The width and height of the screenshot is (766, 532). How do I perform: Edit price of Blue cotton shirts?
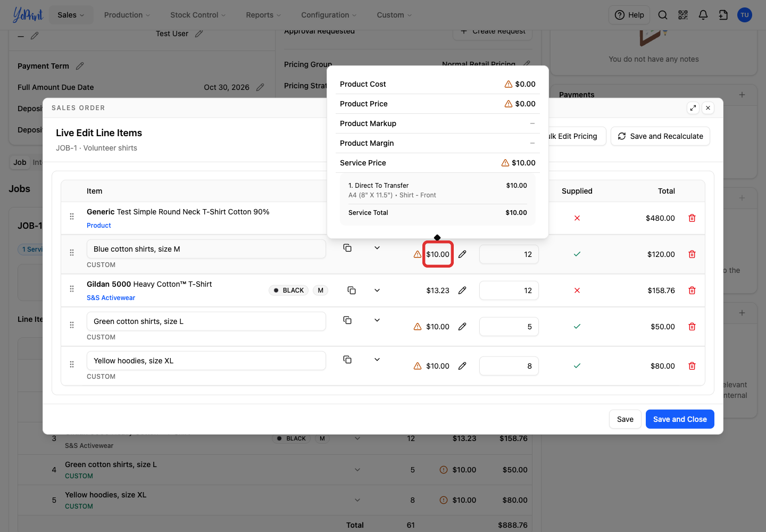point(462,254)
